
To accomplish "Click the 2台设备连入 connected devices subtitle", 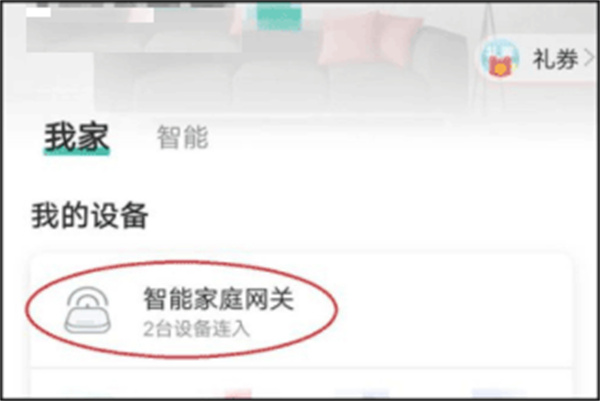I will (x=196, y=329).
